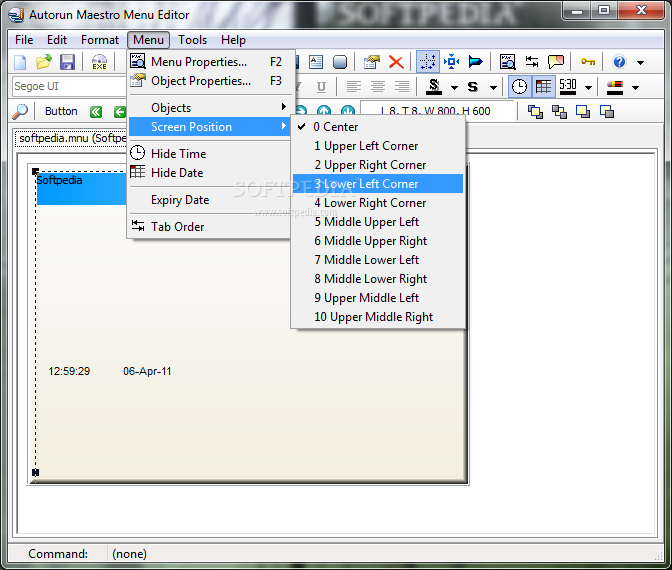Expand the color stripes dropdown arrow

coord(636,88)
